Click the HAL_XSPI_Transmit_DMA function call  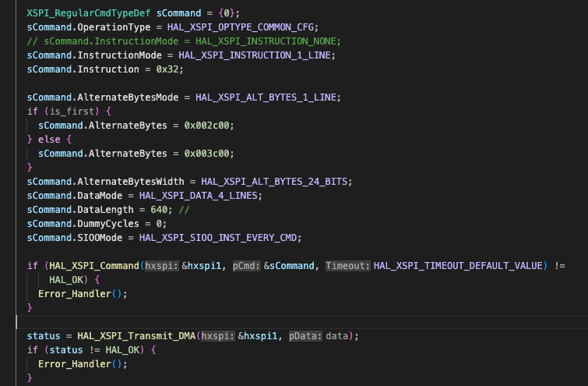click(x=136, y=336)
